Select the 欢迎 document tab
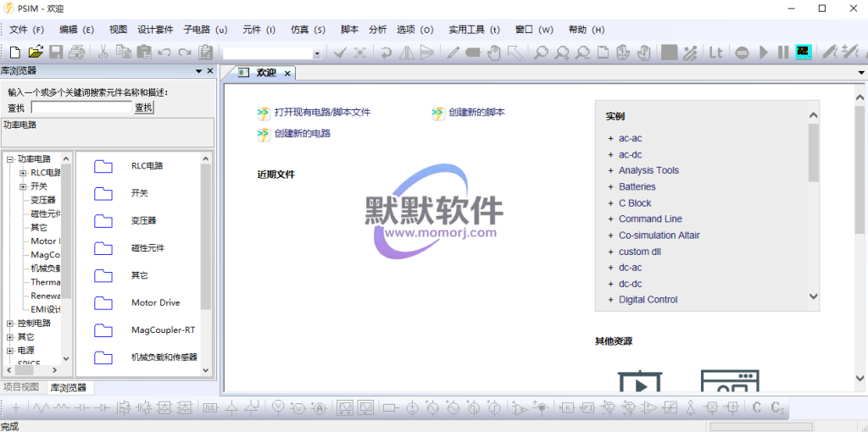 coord(265,73)
